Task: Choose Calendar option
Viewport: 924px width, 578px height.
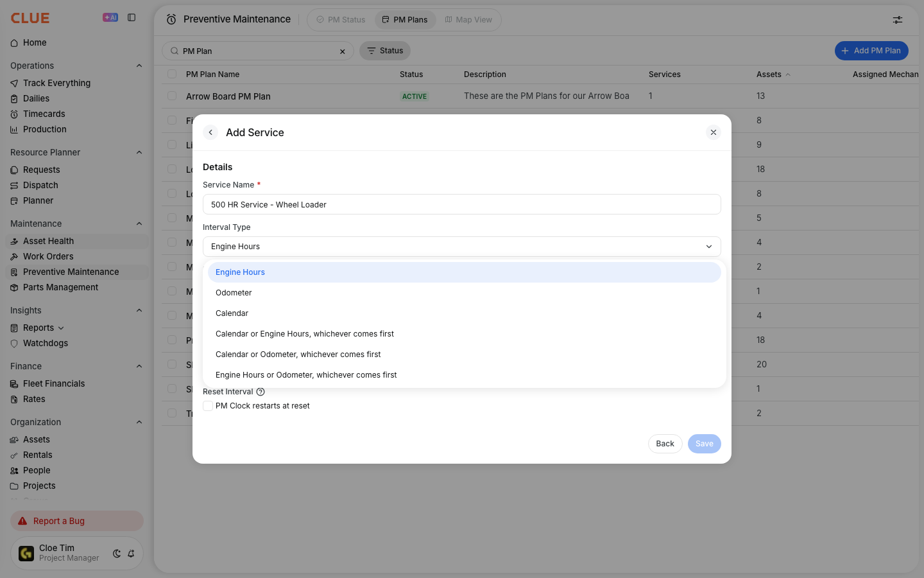Action: click(x=465, y=313)
